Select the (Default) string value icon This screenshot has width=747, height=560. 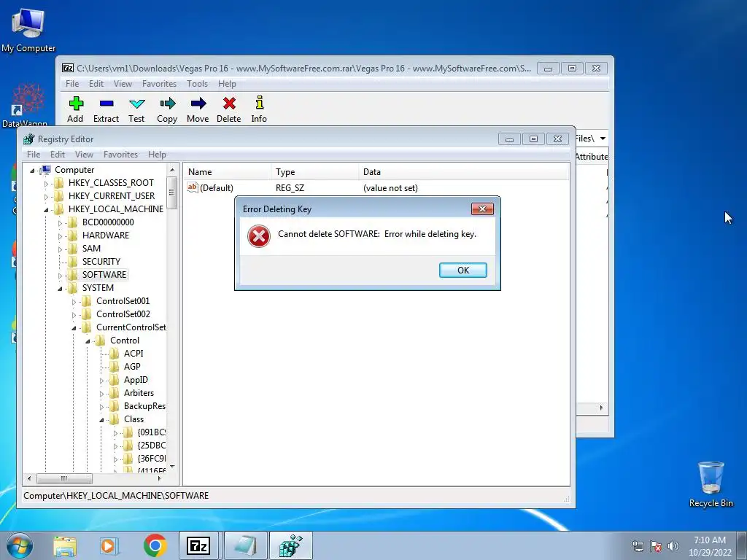pyautogui.click(x=193, y=187)
